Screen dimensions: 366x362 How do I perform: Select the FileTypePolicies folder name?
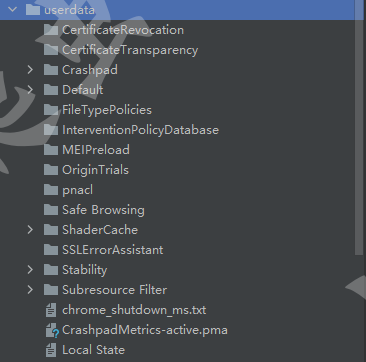tap(107, 110)
